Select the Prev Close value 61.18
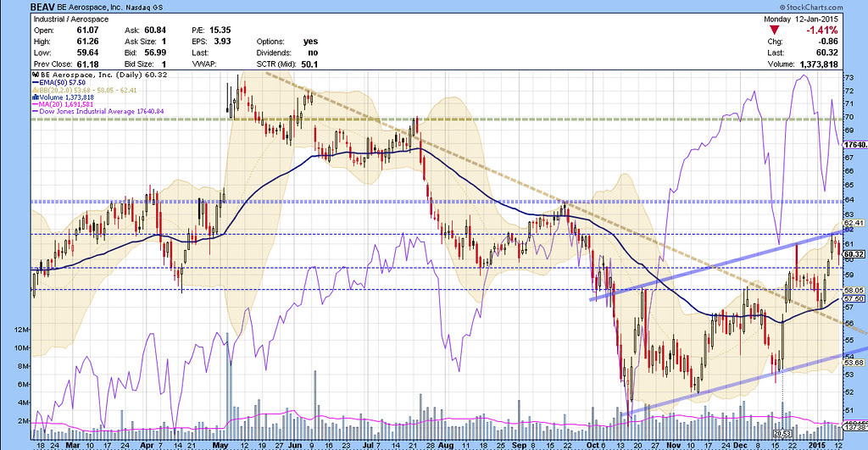Image resolution: width=868 pixels, height=450 pixels. tap(87, 64)
